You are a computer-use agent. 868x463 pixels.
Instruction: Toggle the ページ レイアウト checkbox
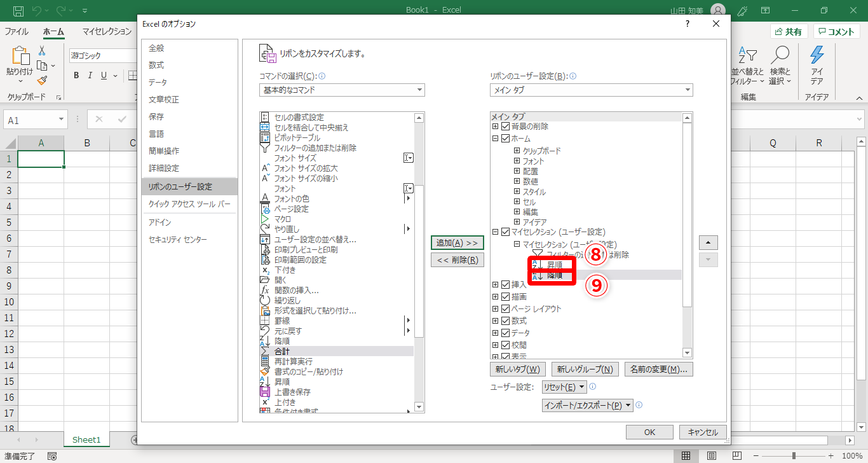click(x=506, y=308)
